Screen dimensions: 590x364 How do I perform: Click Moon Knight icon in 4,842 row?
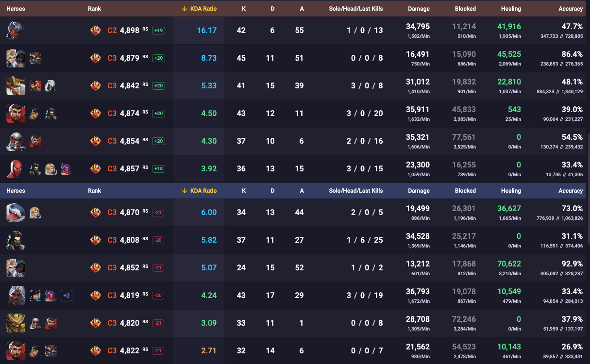(x=51, y=86)
